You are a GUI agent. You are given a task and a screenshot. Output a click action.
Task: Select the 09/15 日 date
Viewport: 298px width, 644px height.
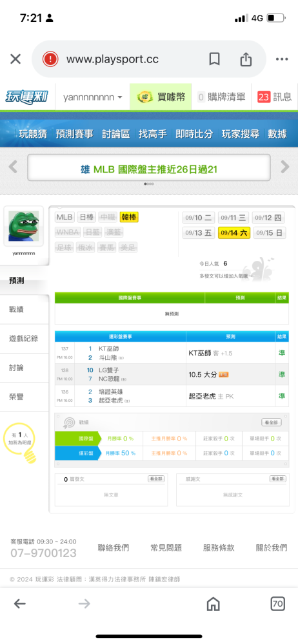269,233
